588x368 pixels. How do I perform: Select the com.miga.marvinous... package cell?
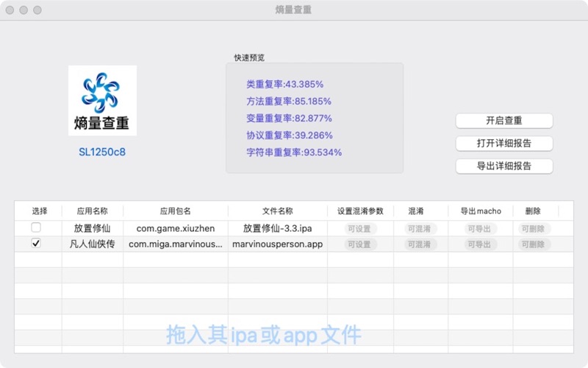point(176,244)
